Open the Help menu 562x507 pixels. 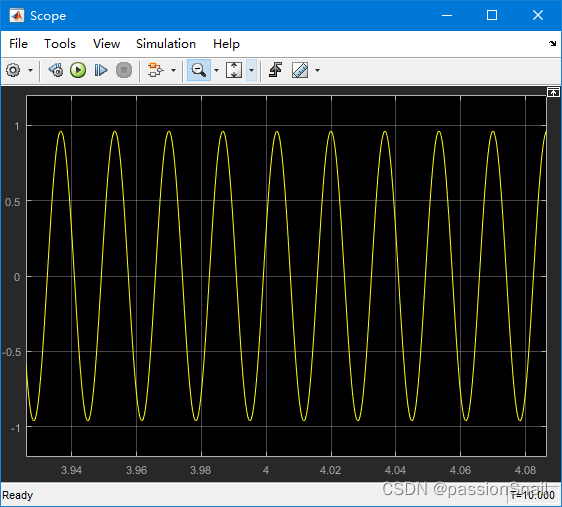pyautogui.click(x=226, y=44)
